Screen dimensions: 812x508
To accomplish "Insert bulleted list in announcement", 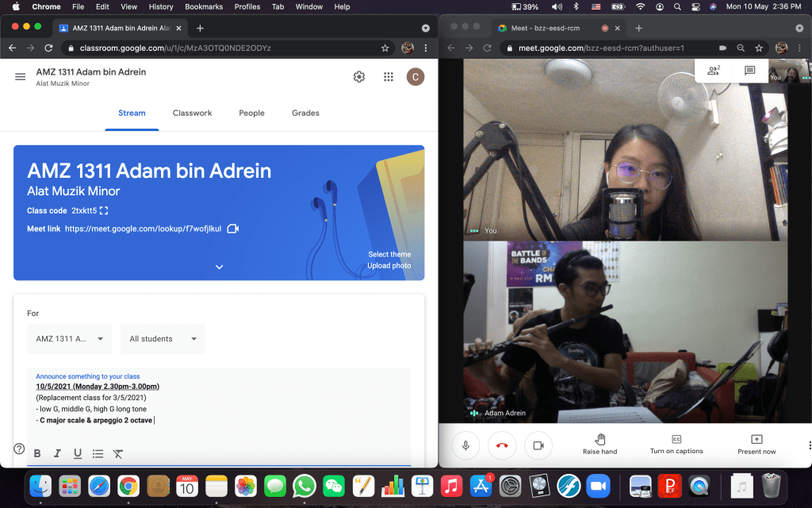I will tap(98, 453).
